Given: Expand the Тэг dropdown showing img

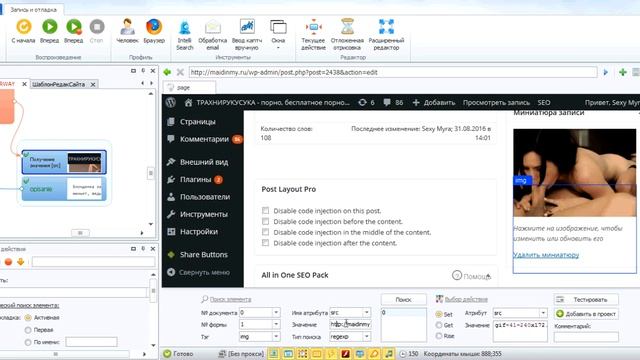Looking at the screenshot, I should pyautogui.click(x=276, y=337).
